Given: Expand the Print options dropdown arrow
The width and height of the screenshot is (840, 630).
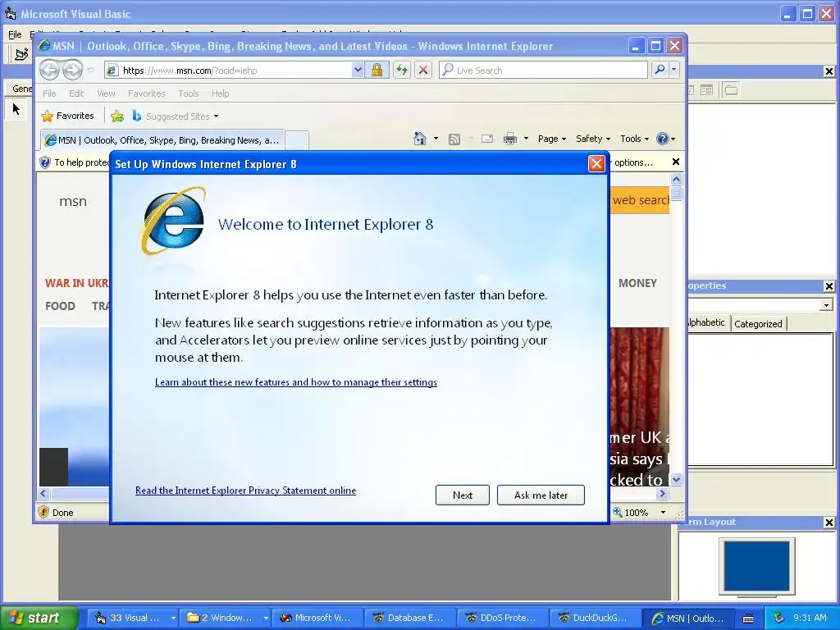Looking at the screenshot, I should (526, 139).
